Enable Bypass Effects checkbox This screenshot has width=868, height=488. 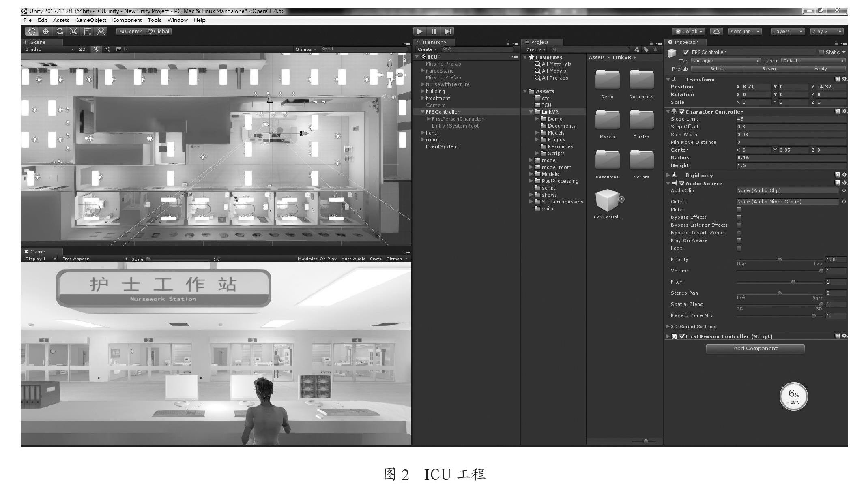(739, 217)
